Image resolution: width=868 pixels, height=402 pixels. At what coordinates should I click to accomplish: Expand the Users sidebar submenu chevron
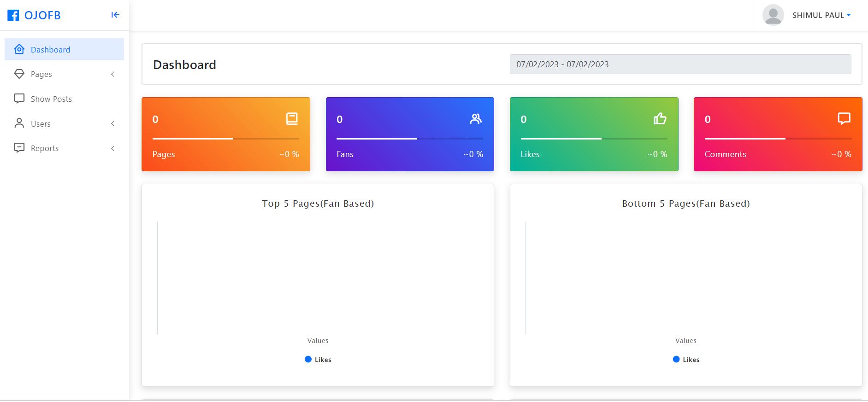[x=112, y=123]
